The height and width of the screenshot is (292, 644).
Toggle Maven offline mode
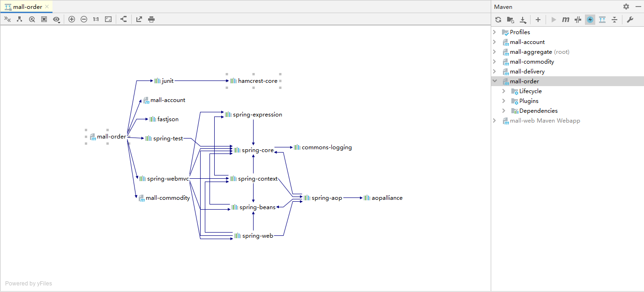coord(578,20)
